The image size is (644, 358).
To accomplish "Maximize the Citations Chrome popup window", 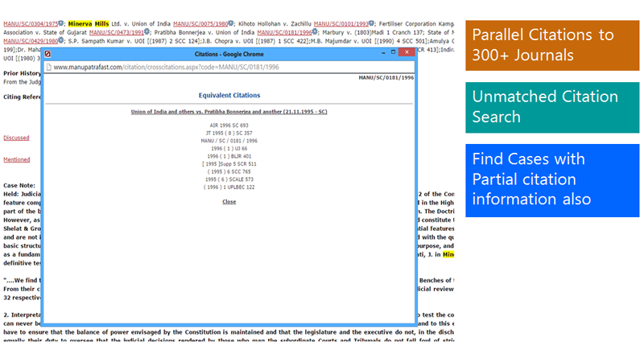I will click(x=392, y=52).
